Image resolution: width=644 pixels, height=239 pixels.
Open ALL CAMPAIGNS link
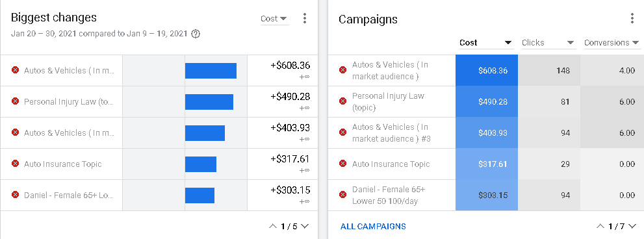click(x=374, y=226)
